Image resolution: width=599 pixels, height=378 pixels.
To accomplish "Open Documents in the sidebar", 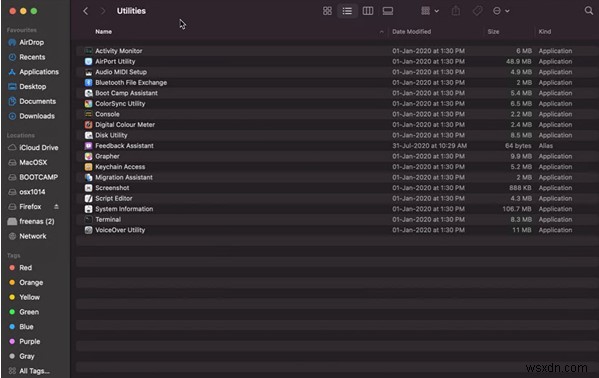I will pyautogui.click(x=37, y=101).
